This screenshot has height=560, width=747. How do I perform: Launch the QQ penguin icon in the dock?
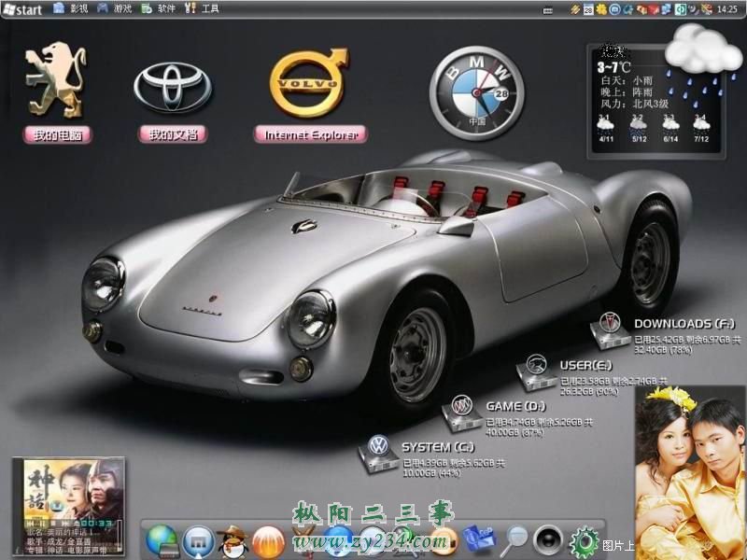tap(233, 542)
